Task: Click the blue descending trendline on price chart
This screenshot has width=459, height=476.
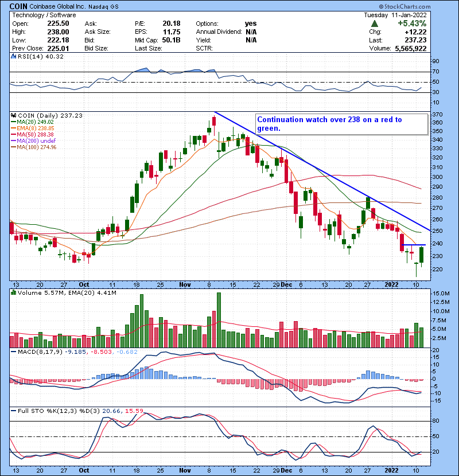Action: (322, 171)
